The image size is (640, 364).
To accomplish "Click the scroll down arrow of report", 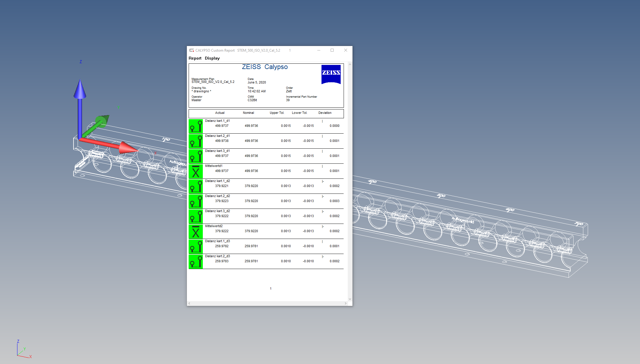I will [350, 299].
